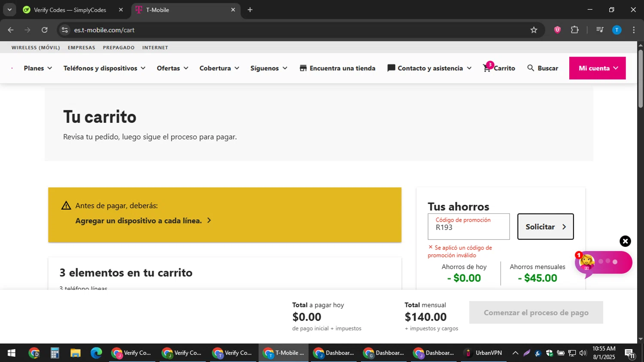Open a new browser tab
644x362 pixels.
[x=250, y=10]
